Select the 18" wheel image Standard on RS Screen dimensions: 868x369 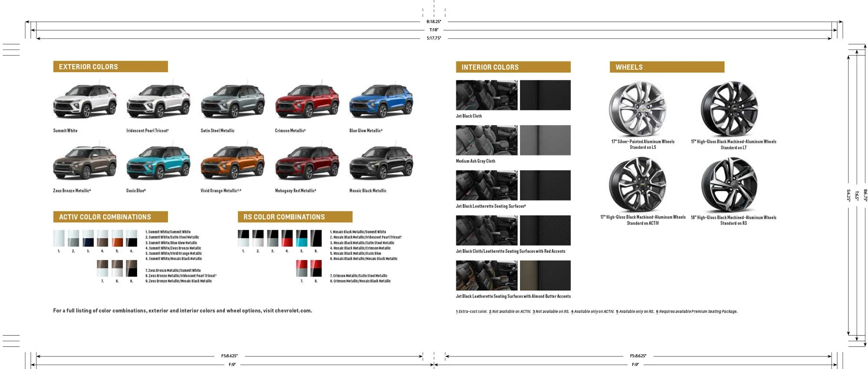(730, 184)
